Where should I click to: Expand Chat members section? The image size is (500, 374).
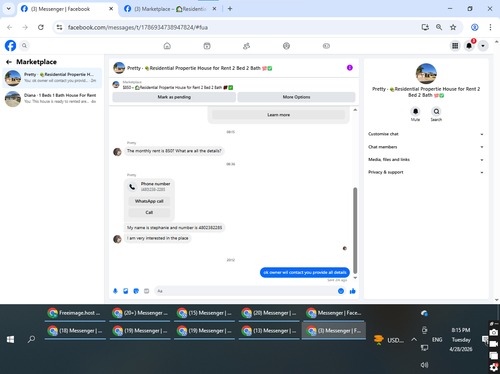tap(426, 147)
